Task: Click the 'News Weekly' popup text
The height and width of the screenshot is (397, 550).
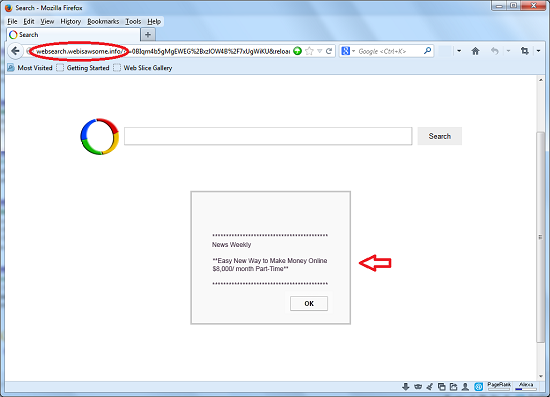Action: [231, 244]
